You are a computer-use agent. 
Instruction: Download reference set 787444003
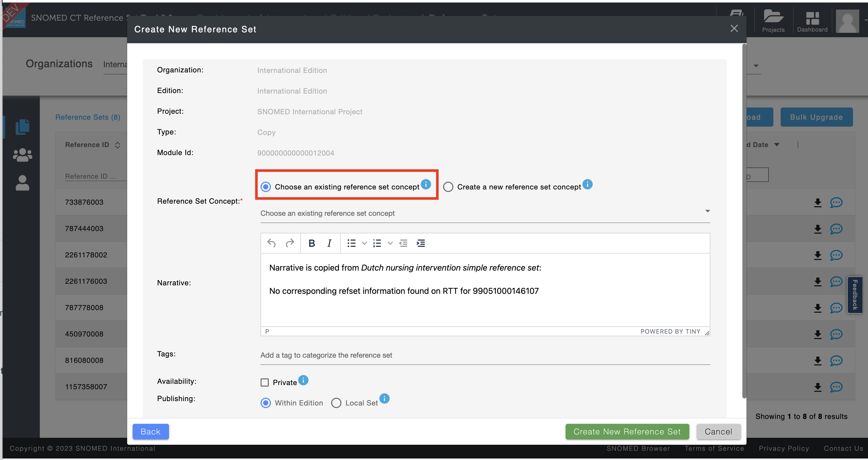[818, 229]
